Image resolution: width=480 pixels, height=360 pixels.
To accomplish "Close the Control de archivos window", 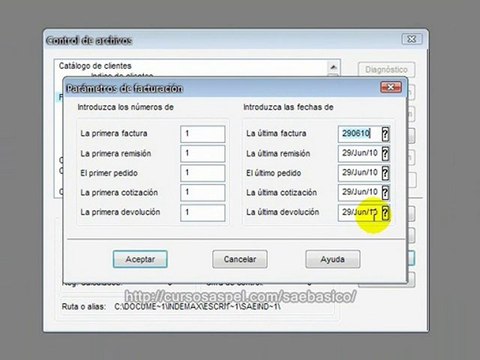I will [x=412, y=39].
